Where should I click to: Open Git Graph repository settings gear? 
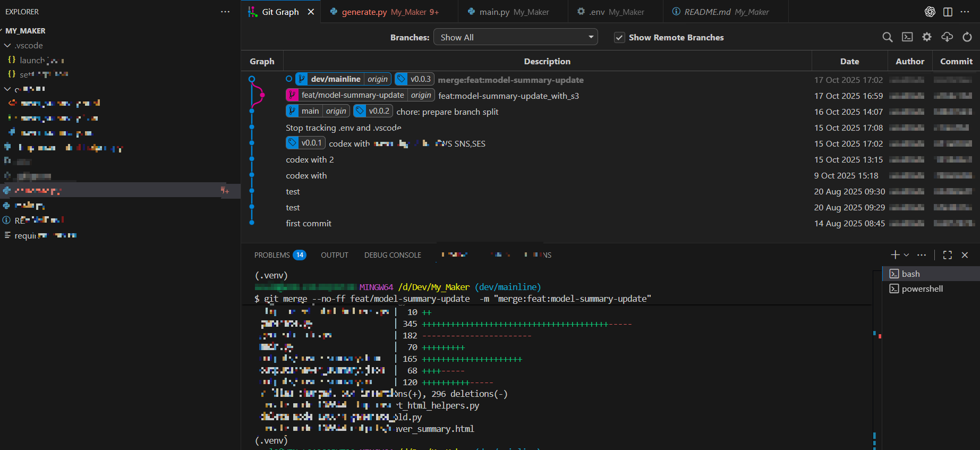click(x=927, y=37)
